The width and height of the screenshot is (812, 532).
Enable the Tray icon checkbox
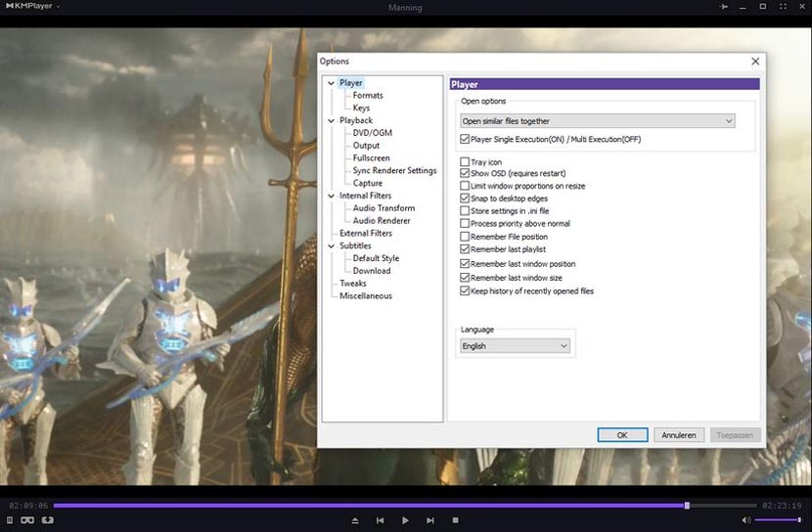click(x=465, y=162)
